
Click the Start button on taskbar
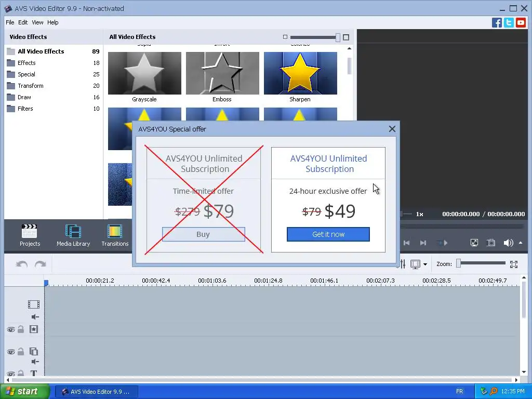24,391
